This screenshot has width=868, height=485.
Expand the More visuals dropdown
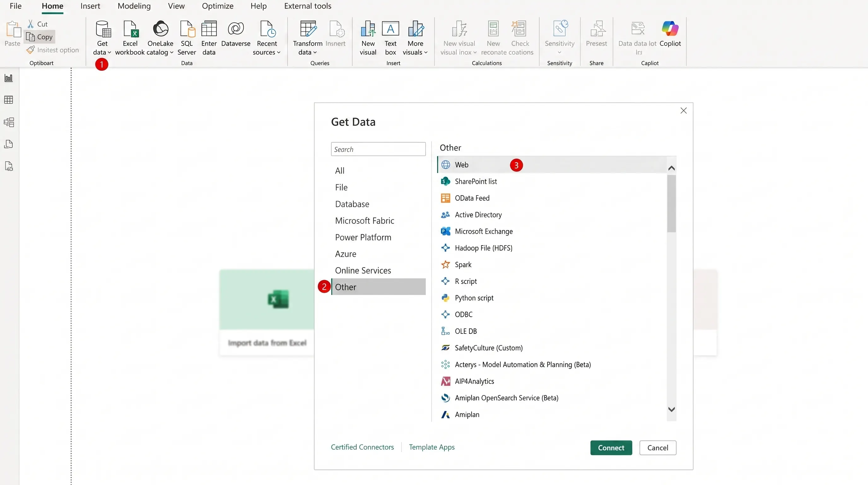(x=415, y=38)
